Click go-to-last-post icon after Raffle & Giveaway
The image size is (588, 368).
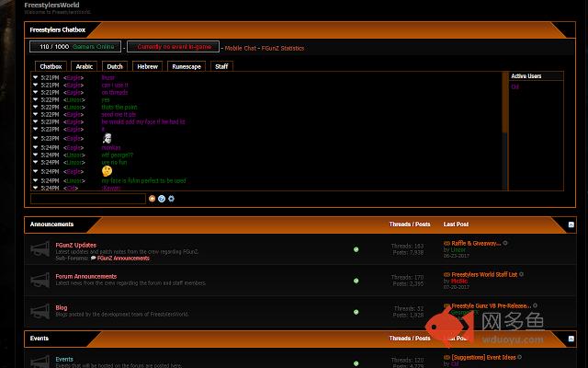click(x=505, y=243)
